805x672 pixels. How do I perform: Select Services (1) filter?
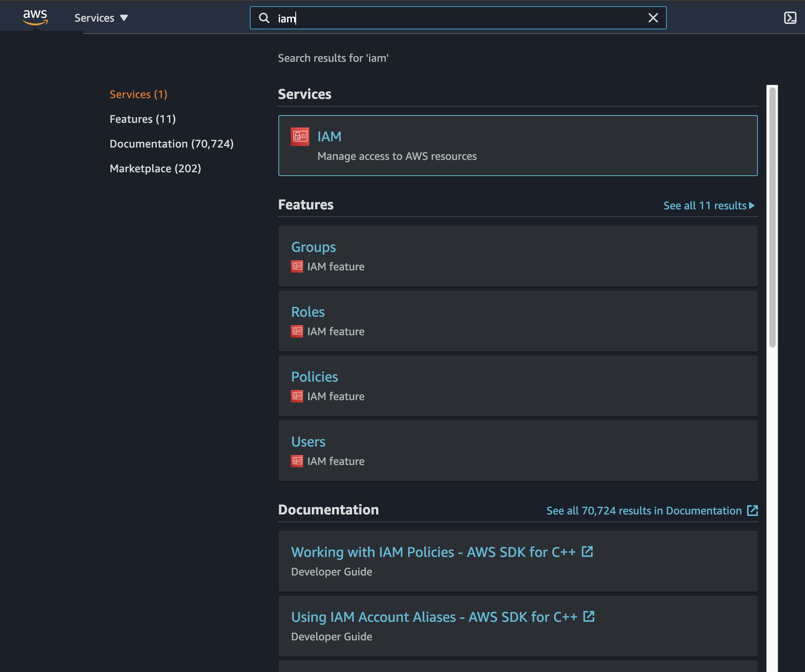[138, 94]
